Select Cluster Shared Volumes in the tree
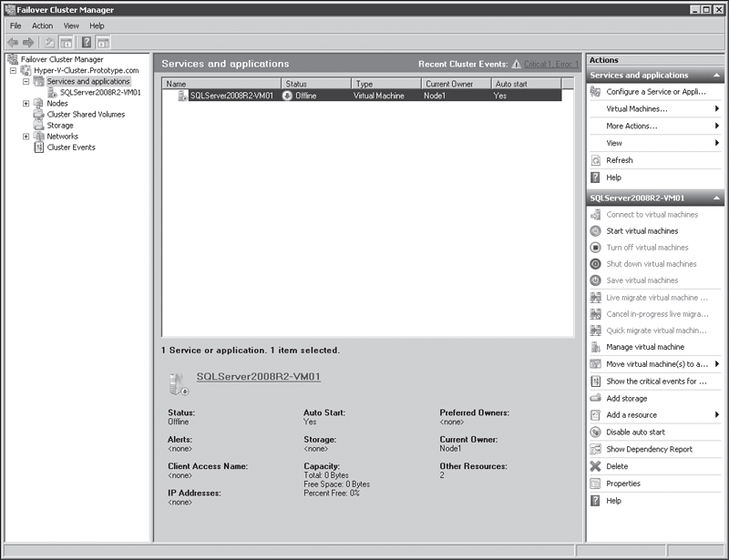This screenshot has width=729, height=560. pyautogui.click(x=86, y=115)
